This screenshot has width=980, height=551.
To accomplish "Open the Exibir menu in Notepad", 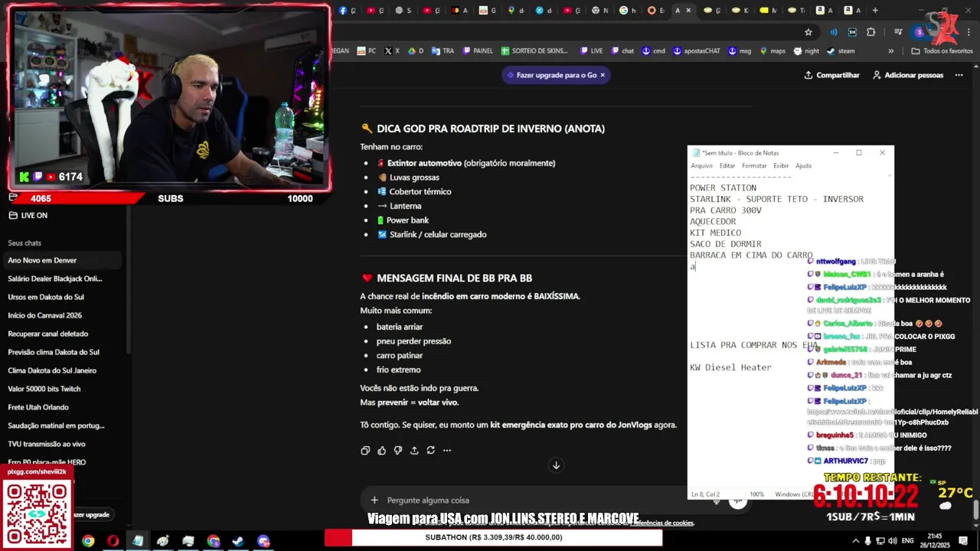I will tap(781, 165).
